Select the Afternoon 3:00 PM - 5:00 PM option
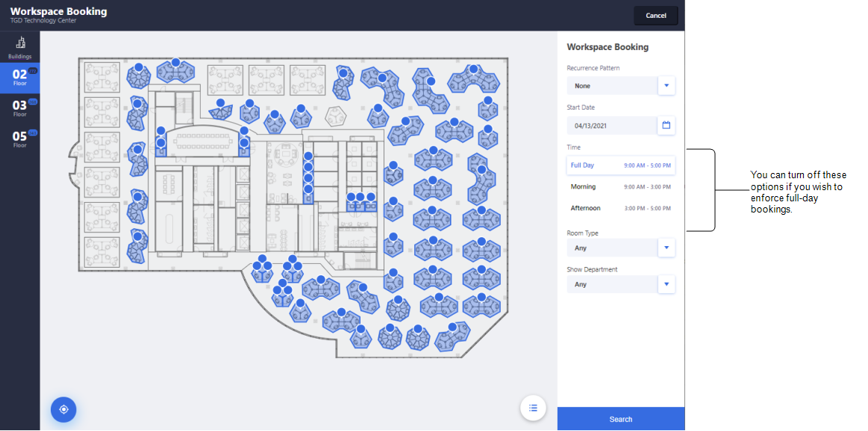Screen dimensions: 868x431 pyautogui.click(x=620, y=208)
